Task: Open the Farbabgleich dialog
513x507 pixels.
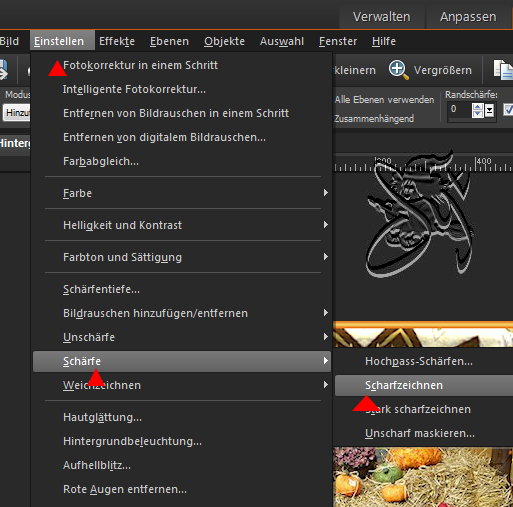Action: [182, 161]
